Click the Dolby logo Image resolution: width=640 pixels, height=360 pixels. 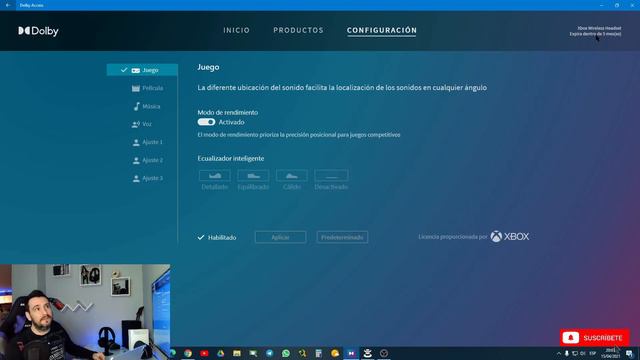pos(38,31)
